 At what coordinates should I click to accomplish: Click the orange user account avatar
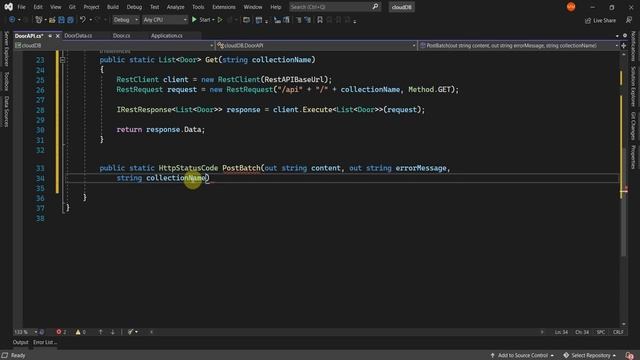pyautogui.click(x=571, y=7)
